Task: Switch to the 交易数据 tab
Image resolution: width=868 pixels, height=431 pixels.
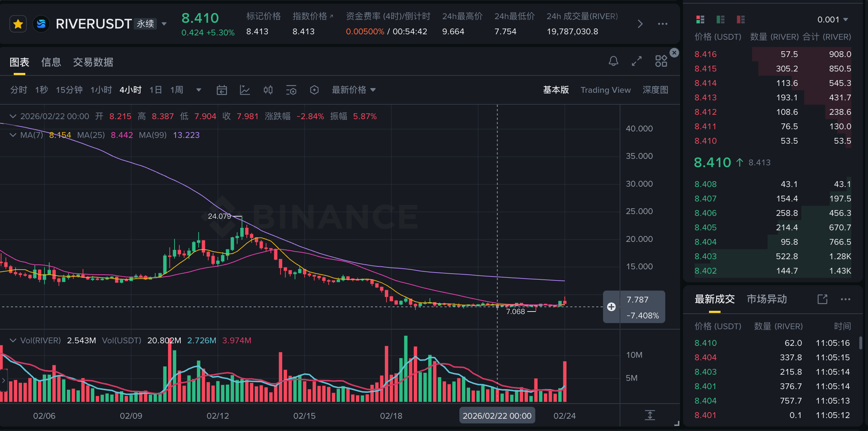Action: (x=93, y=62)
